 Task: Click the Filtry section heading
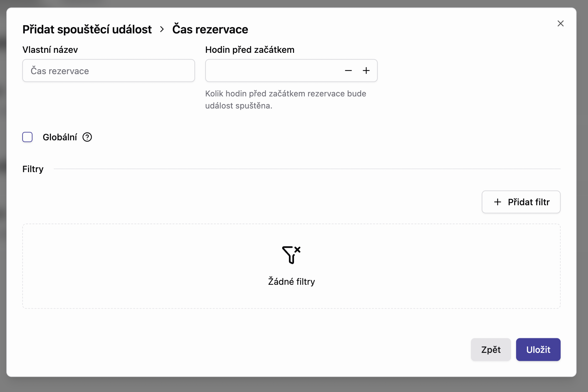33,169
